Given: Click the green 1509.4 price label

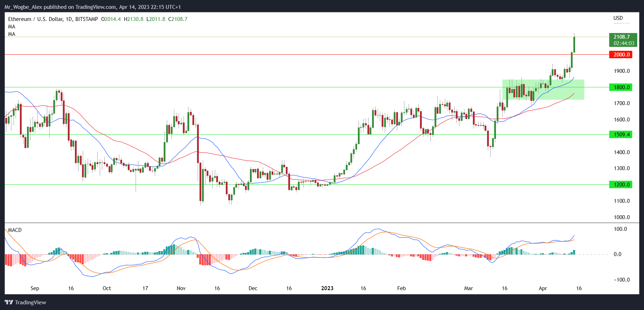Looking at the screenshot, I should tap(621, 135).
